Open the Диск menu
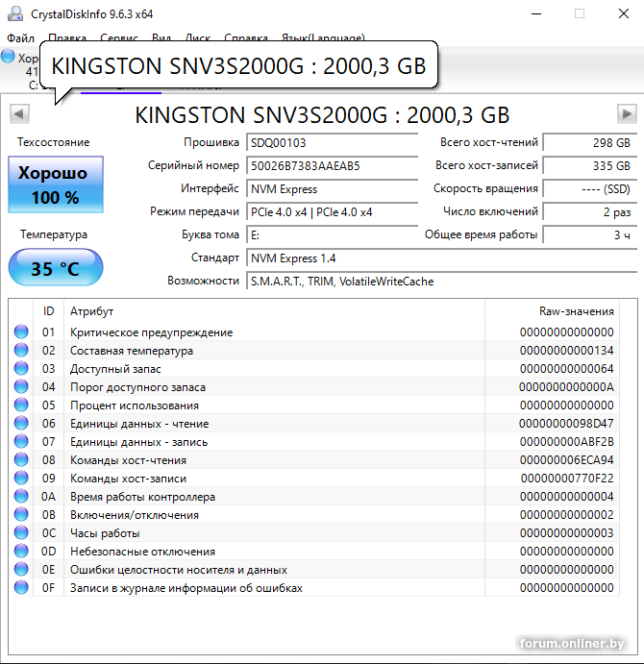 click(x=198, y=38)
